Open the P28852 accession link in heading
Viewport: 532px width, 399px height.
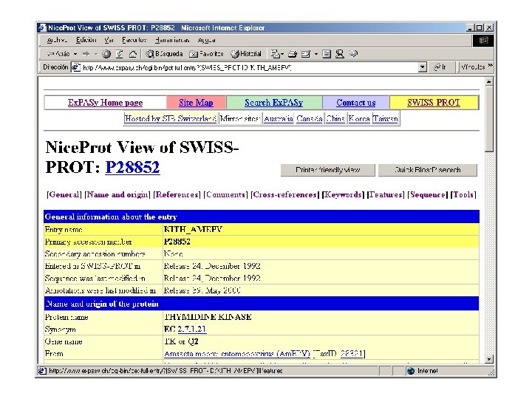[x=132, y=167]
